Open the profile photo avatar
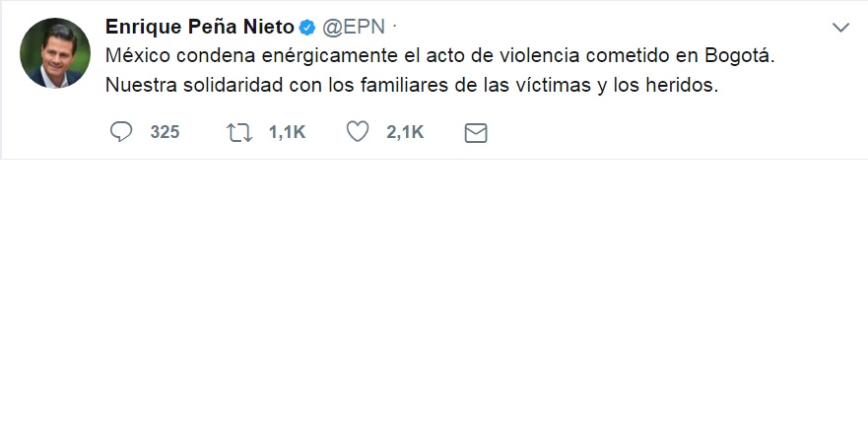The height and width of the screenshot is (422, 868). click(55, 53)
